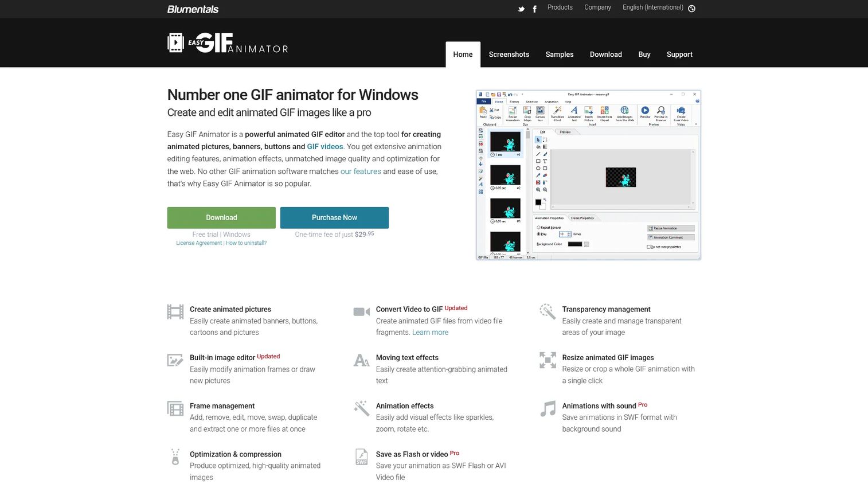
Task: Click the Transparency management wand icon
Action: click(548, 311)
